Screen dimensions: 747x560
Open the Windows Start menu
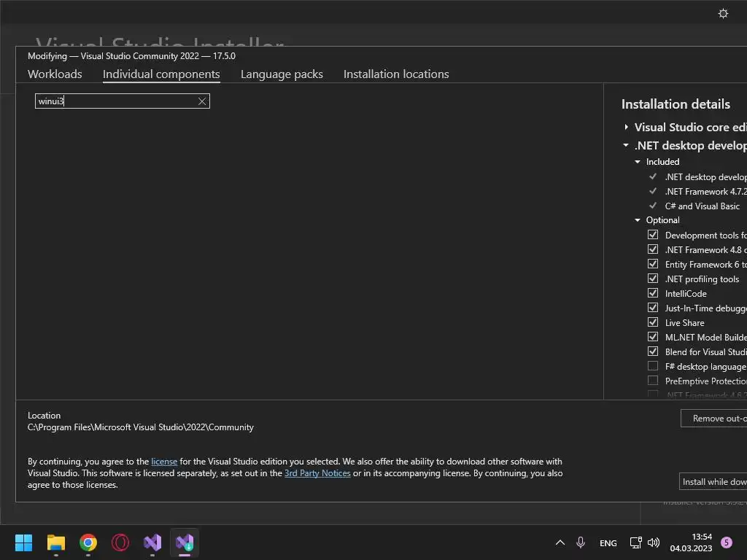click(x=23, y=542)
